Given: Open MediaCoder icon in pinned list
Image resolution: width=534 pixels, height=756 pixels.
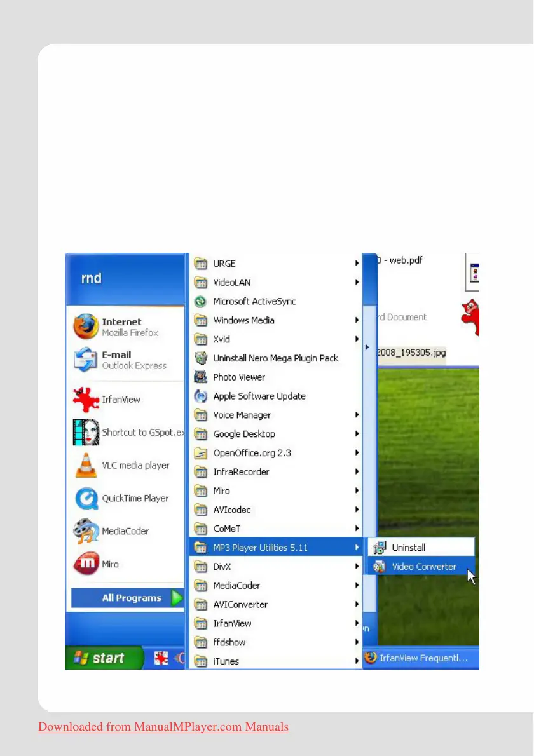Looking at the screenshot, I should click(x=86, y=531).
